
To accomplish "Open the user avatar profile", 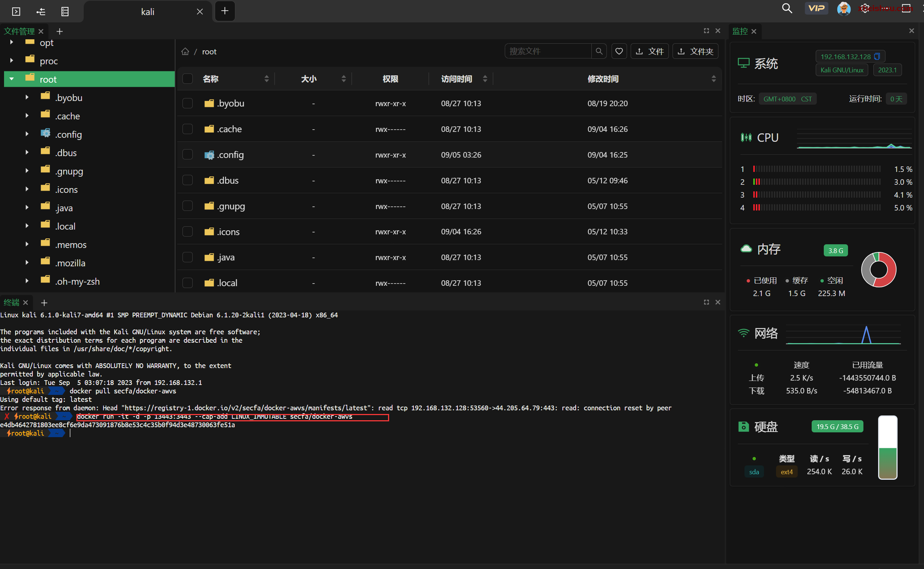I will [x=844, y=8].
